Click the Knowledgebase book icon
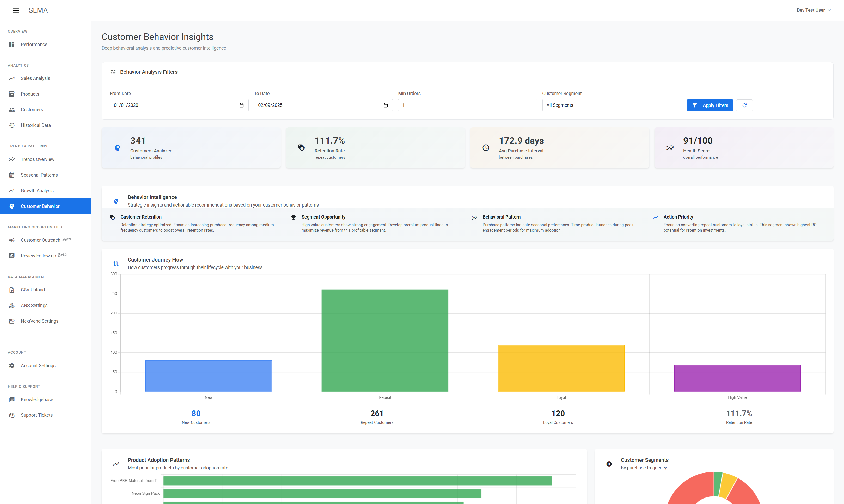844x504 pixels. point(11,400)
